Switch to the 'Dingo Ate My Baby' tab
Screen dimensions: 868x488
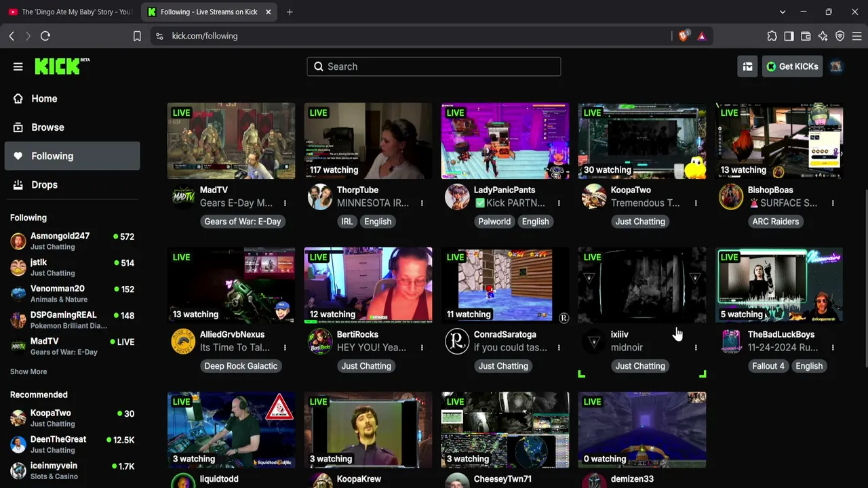(x=70, y=12)
